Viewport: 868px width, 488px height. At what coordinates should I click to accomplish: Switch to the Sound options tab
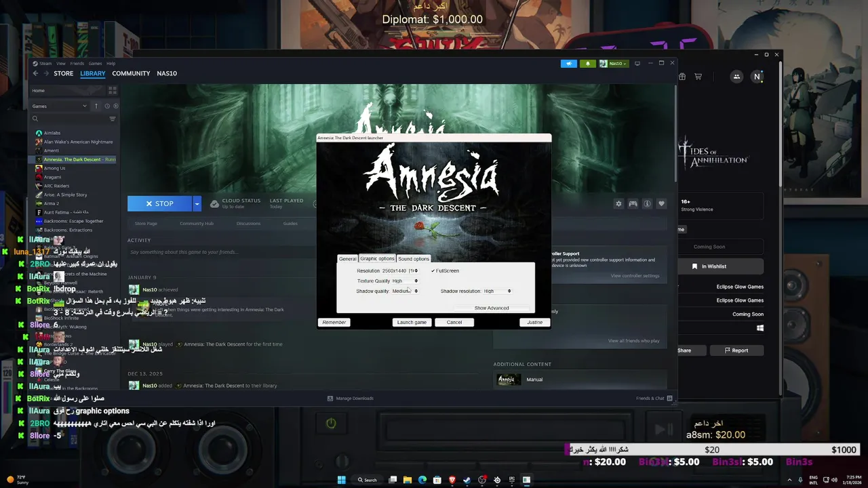[414, 259]
